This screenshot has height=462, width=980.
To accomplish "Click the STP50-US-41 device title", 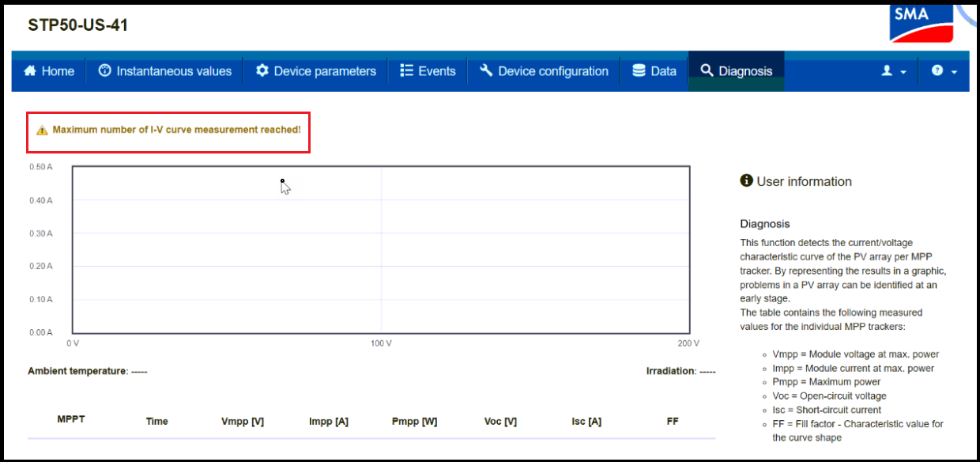I will [x=77, y=25].
